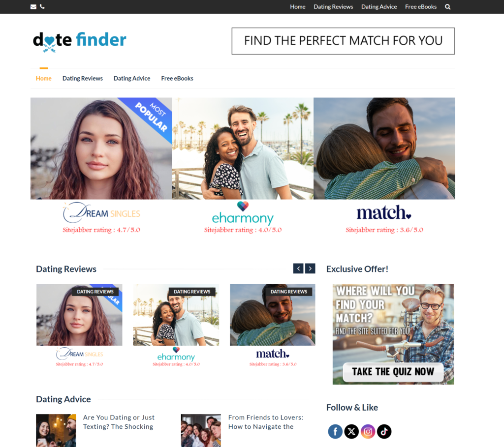Select Home tab in main navigation
The width and height of the screenshot is (504, 447).
[x=44, y=78]
